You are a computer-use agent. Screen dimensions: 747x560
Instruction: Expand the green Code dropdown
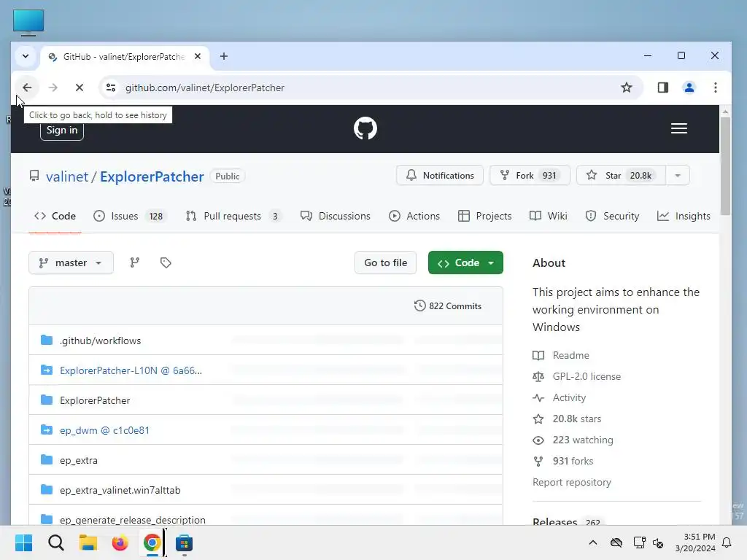(x=465, y=262)
